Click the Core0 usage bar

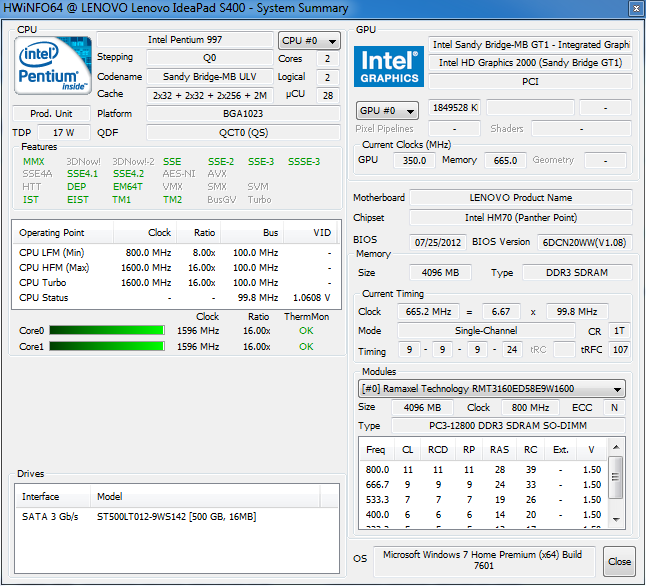[x=106, y=330]
